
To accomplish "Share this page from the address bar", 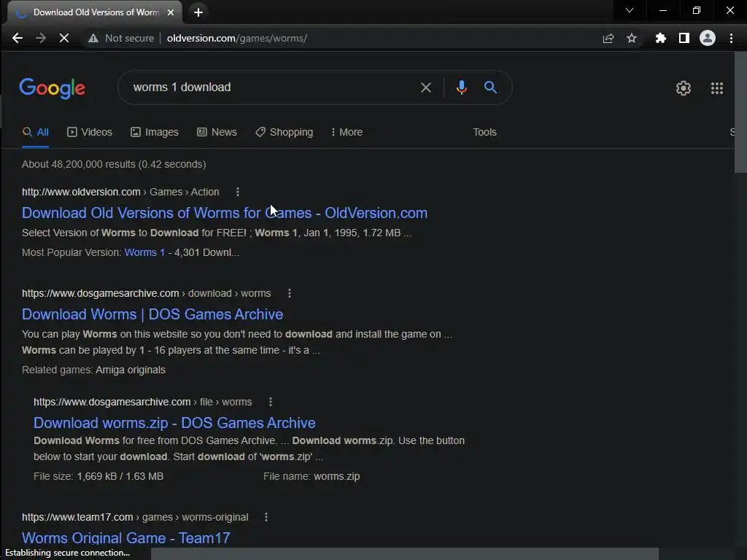I will coord(608,38).
